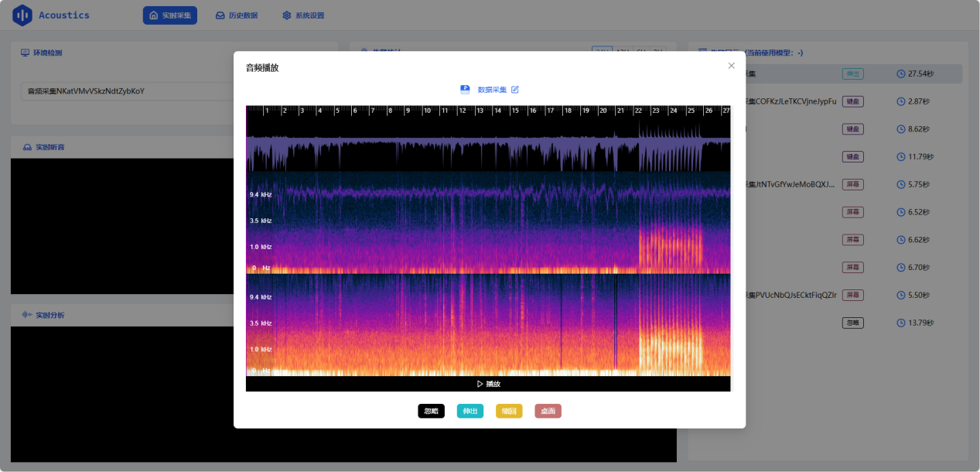
Task: Label the recording as 缩回
Action: coord(509,411)
